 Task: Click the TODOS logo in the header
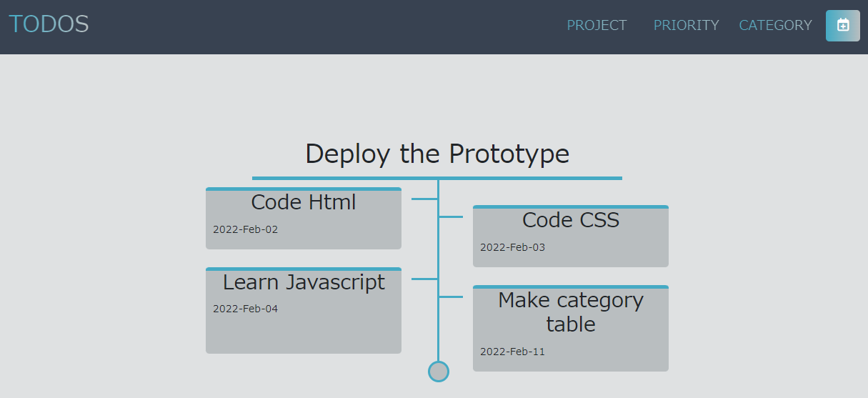49,24
